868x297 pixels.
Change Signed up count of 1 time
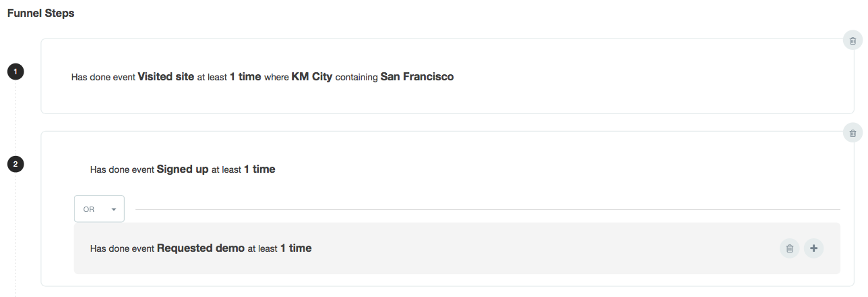[x=259, y=169]
